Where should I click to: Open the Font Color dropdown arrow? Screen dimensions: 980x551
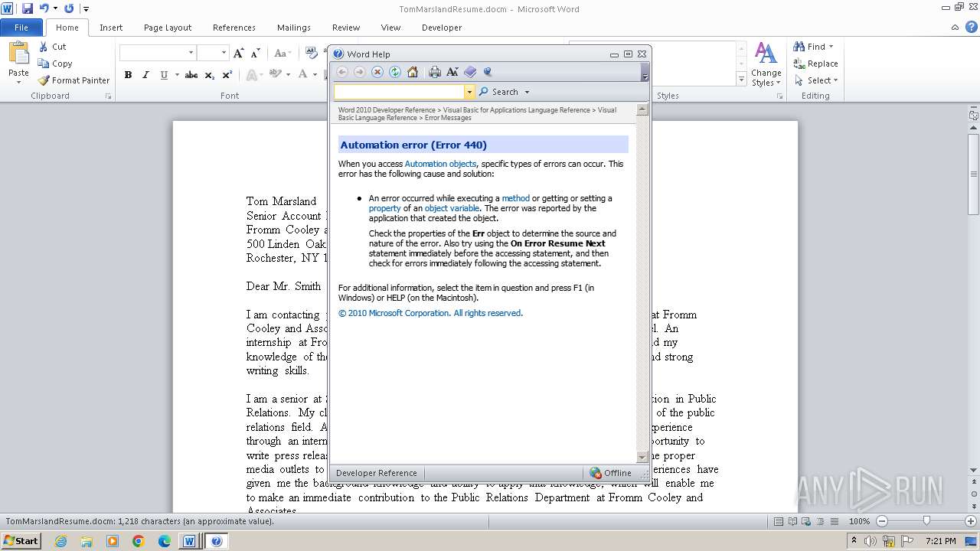315,75
